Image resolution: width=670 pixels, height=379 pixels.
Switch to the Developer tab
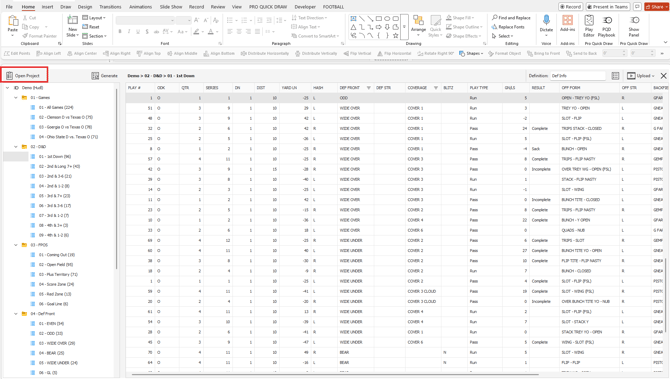(x=305, y=7)
